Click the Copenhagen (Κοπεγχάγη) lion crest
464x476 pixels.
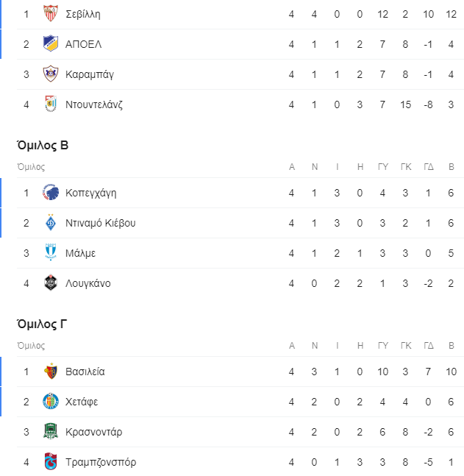point(51,193)
